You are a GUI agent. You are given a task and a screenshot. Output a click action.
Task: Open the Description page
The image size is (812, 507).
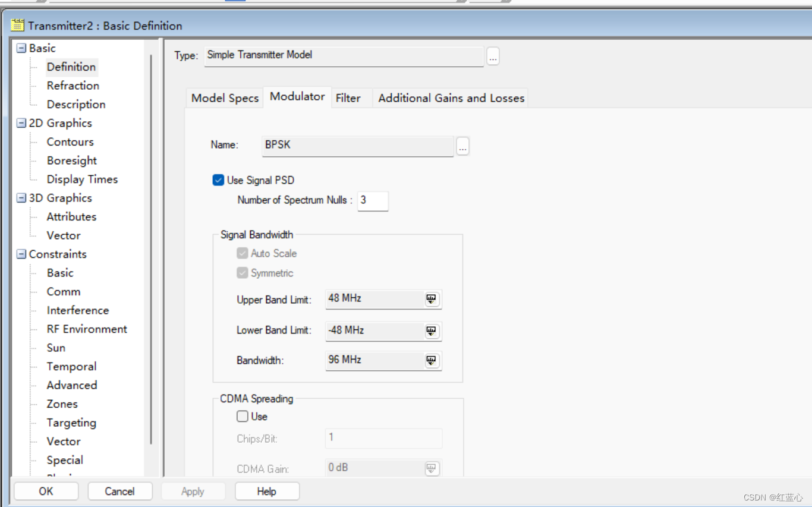[76, 104]
